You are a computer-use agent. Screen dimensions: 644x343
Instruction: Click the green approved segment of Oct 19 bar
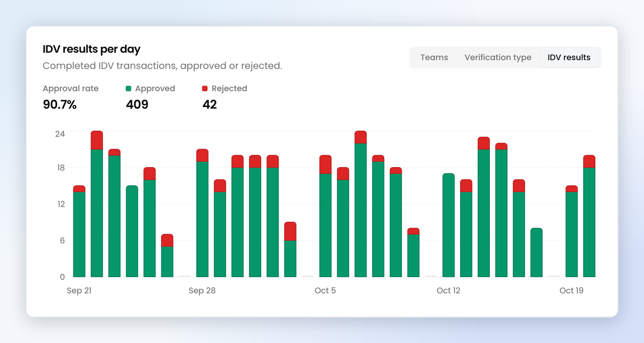click(572, 234)
